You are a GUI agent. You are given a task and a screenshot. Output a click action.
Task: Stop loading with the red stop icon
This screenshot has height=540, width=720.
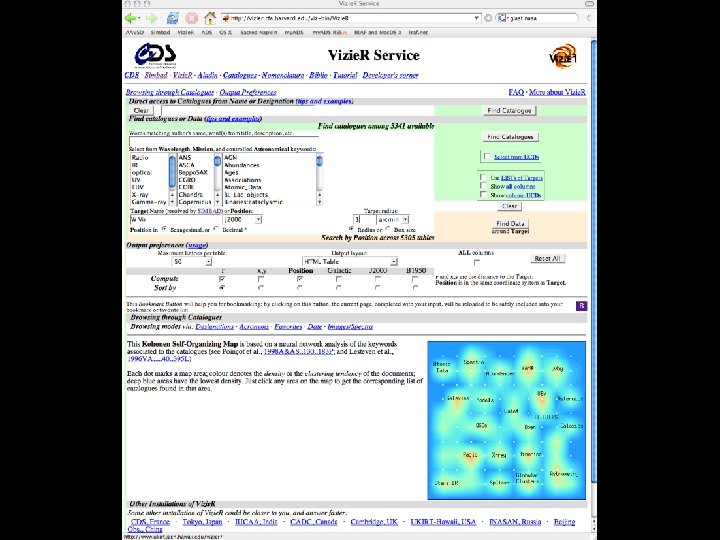click(191, 18)
